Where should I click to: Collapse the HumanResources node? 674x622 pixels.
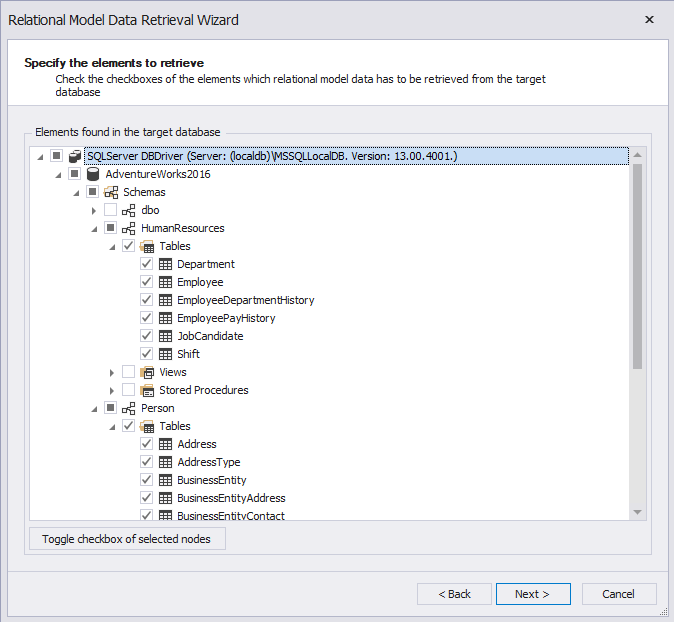[95, 230]
